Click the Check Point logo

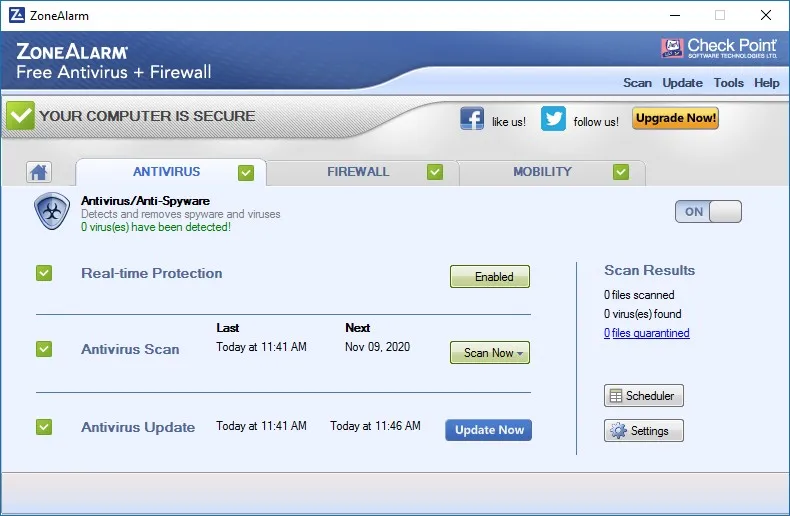pyautogui.click(x=719, y=48)
